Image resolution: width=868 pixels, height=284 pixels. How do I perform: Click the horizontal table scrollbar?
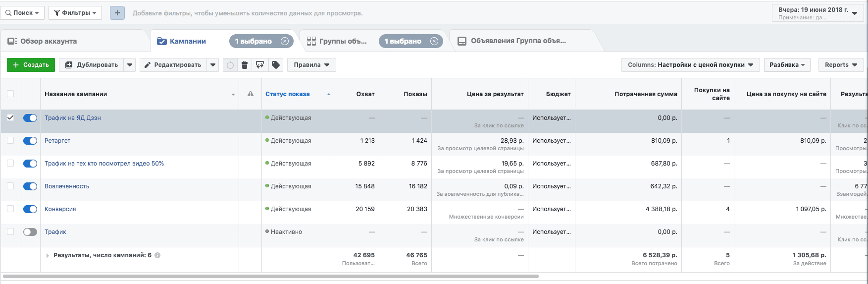[x=270, y=276]
